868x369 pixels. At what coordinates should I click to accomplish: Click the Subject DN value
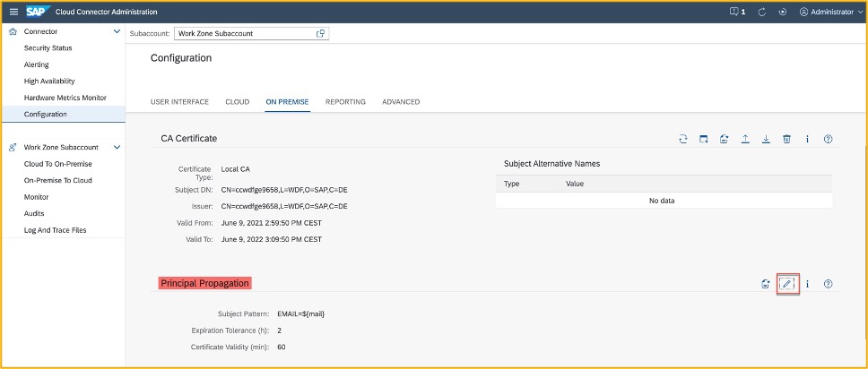[x=284, y=190]
